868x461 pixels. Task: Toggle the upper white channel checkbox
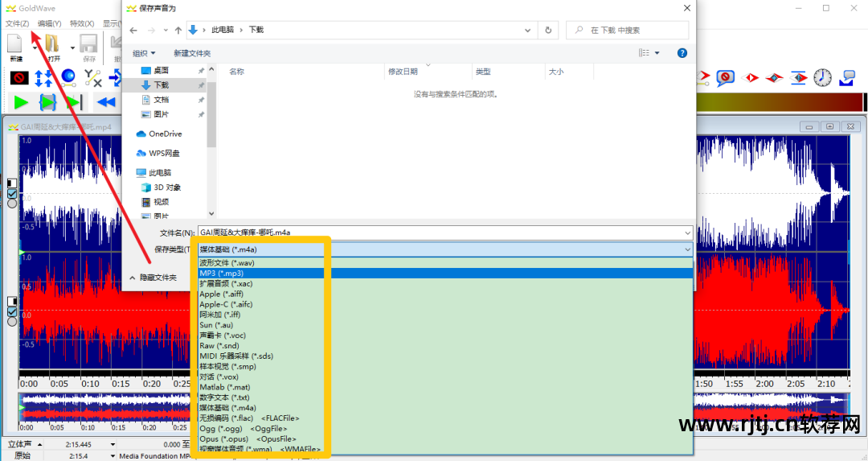click(12, 194)
